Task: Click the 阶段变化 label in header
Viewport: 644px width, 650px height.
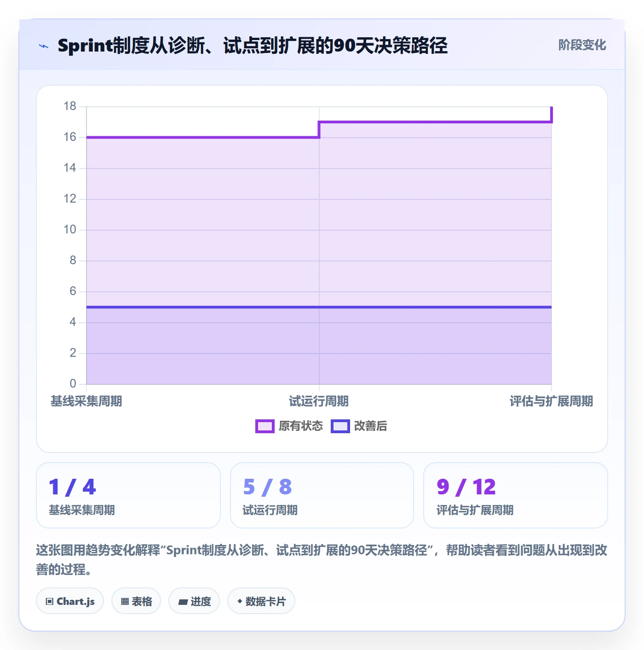Action: click(x=582, y=45)
